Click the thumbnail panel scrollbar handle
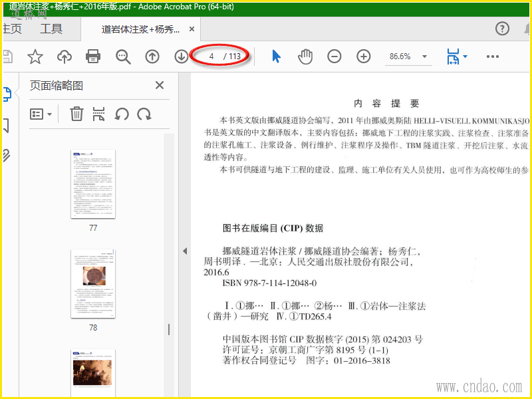The width and height of the screenshot is (532, 399). (169, 329)
